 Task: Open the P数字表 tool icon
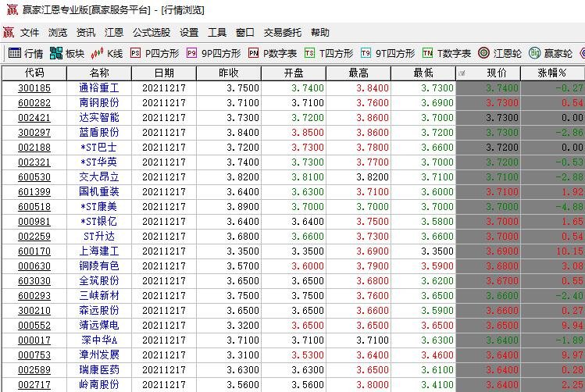click(253, 53)
